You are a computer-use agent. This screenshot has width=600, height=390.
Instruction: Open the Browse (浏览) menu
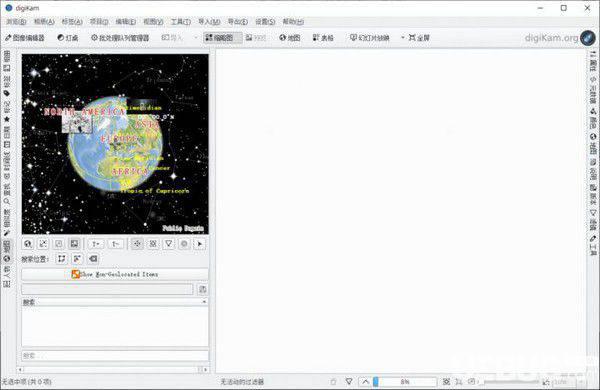pos(16,22)
